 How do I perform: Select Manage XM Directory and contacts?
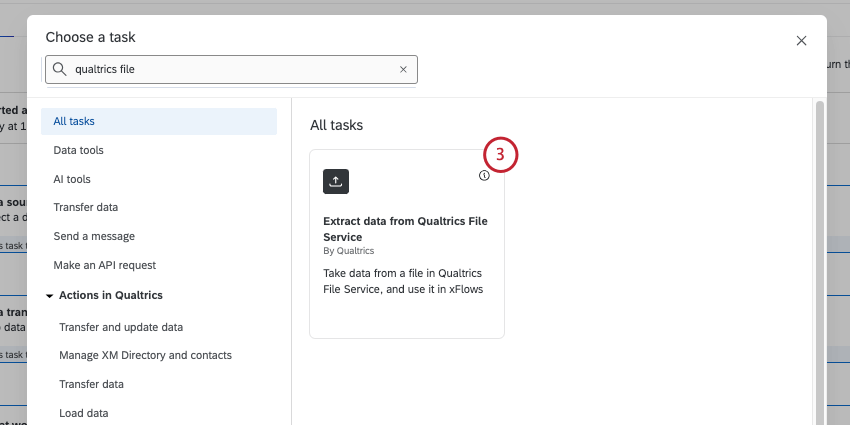(x=145, y=355)
